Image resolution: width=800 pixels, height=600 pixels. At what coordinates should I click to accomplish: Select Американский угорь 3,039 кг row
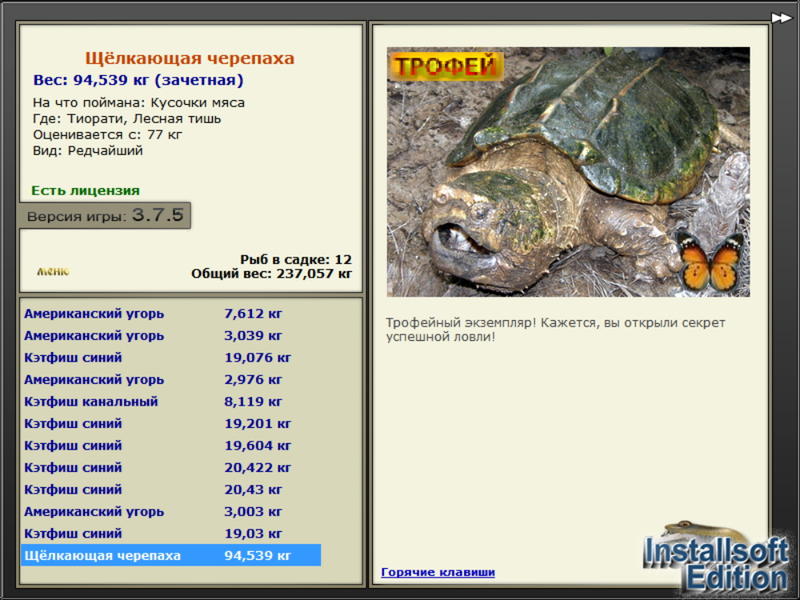171,336
